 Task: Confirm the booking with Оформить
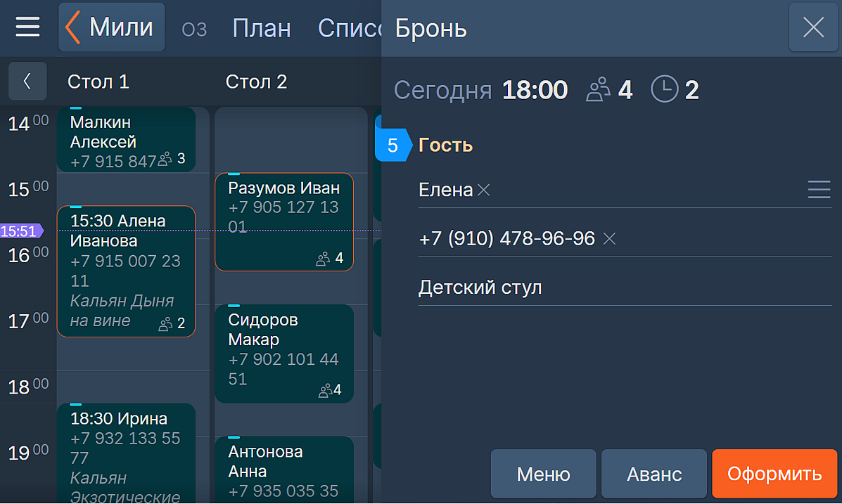click(774, 474)
